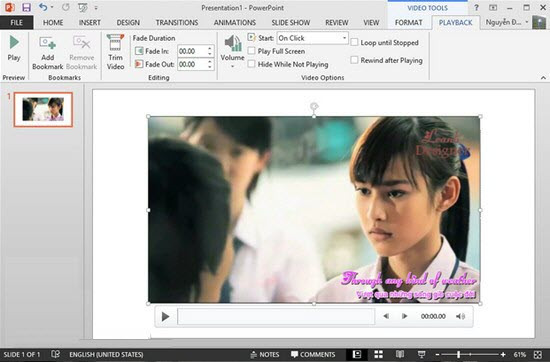Click the Redo/Repeat icon
The width and height of the screenshot is (550, 362).
point(65,7)
